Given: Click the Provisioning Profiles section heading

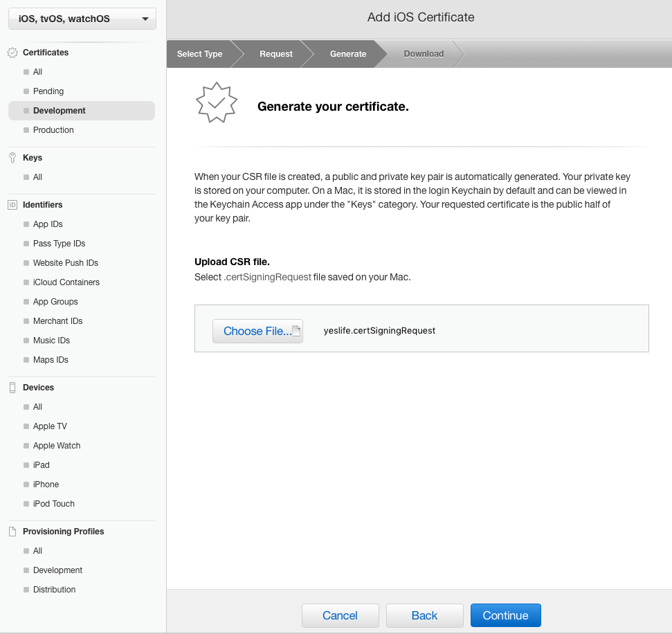Looking at the screenshot, I should click(x=64, y=532).
